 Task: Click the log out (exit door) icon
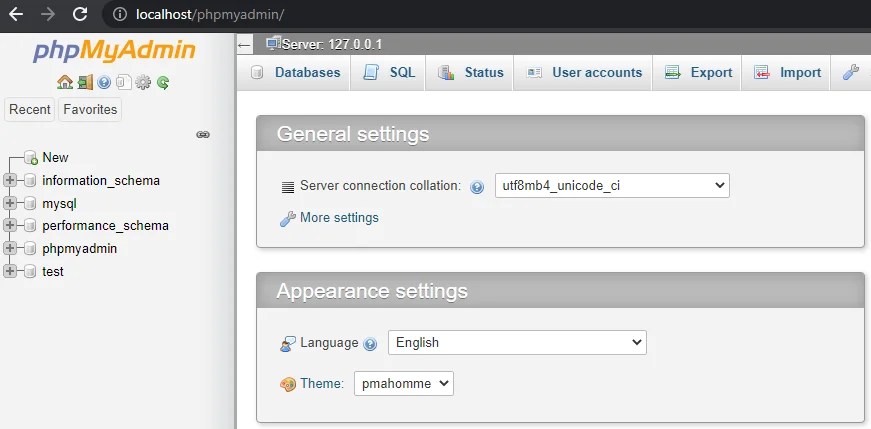tap(85, 83)
